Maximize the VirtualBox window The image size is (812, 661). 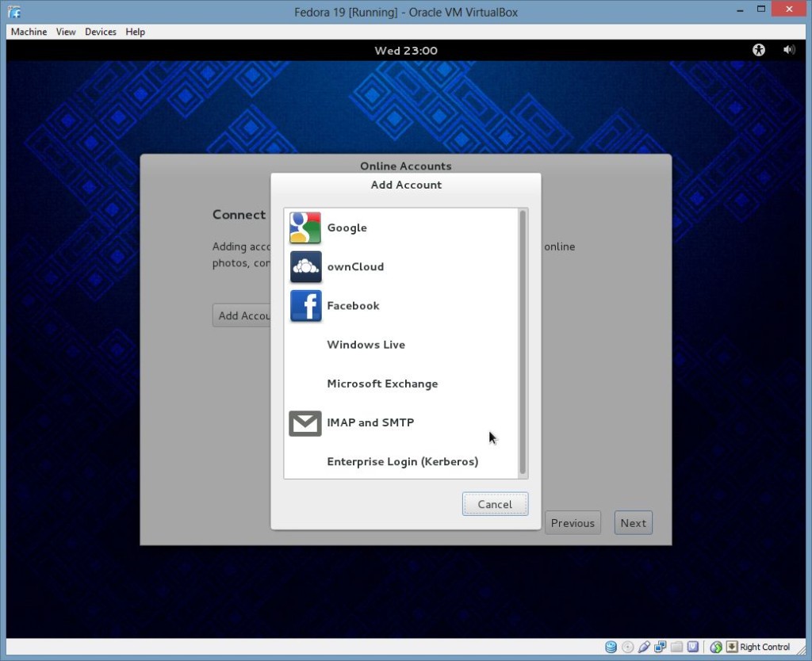point(760,10)
